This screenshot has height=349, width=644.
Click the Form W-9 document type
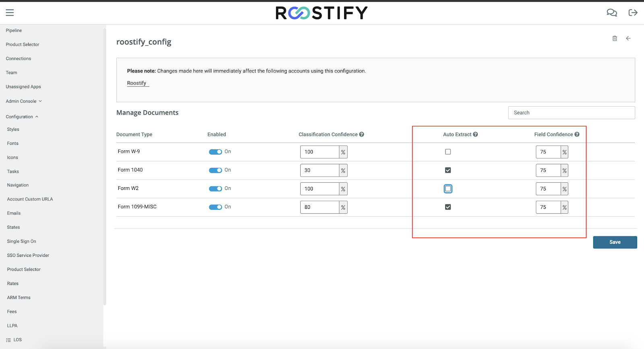(x=129, y=152)
